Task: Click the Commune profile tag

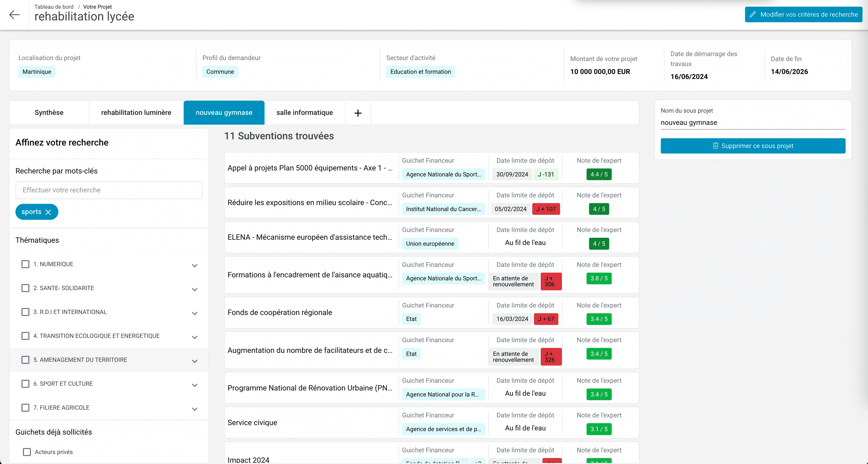Action: pyautogui.click(x=220, y=72)
